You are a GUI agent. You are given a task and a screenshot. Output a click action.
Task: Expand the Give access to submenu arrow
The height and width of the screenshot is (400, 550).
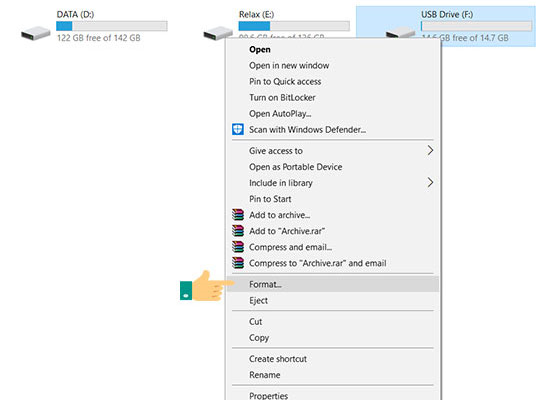[430, 151]
